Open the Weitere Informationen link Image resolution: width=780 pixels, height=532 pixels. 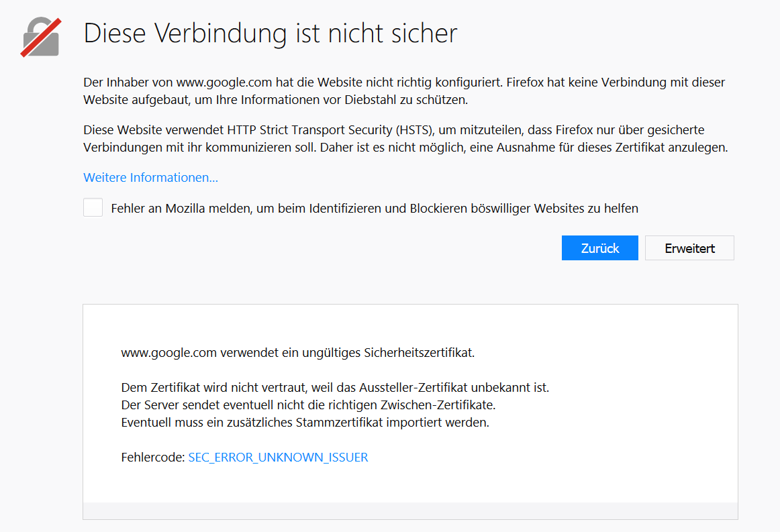(x=150, y=178)
